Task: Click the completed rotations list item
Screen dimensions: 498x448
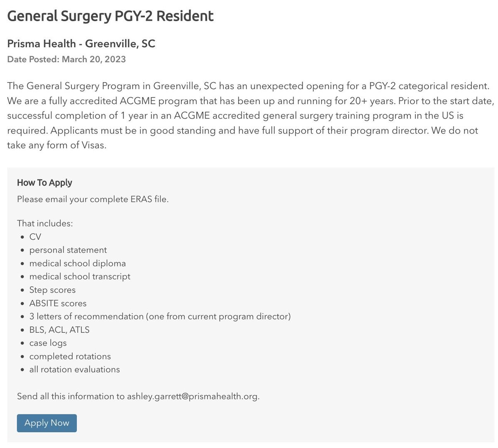Action: tap(70, 356)
